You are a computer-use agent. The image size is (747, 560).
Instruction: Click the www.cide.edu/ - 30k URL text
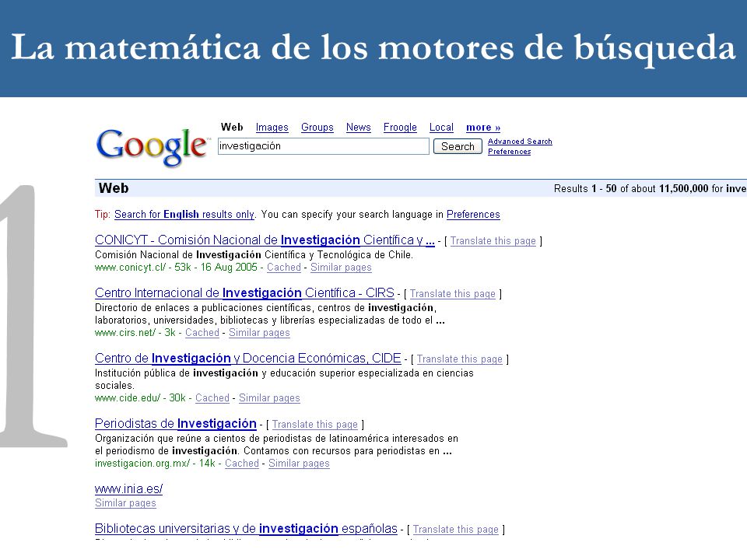(140, 397)
